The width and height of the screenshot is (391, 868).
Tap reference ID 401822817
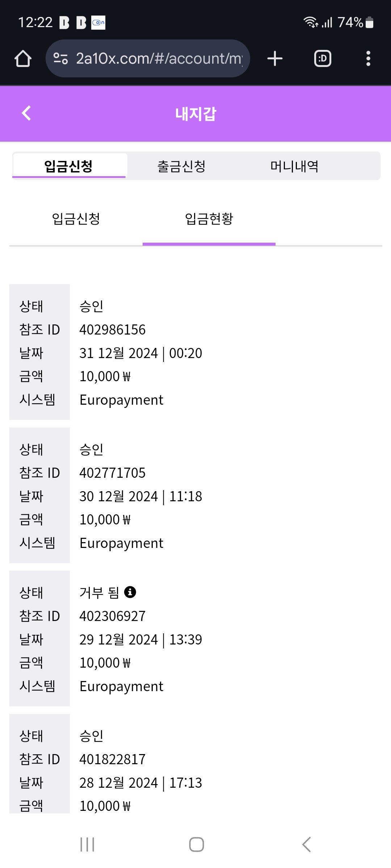(113, 759)
